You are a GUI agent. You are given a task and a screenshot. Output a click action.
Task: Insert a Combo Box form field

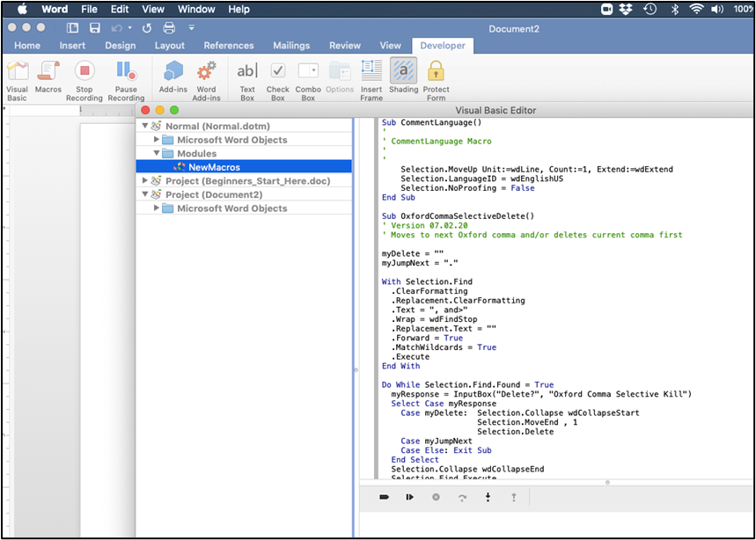tap(308, 80)
